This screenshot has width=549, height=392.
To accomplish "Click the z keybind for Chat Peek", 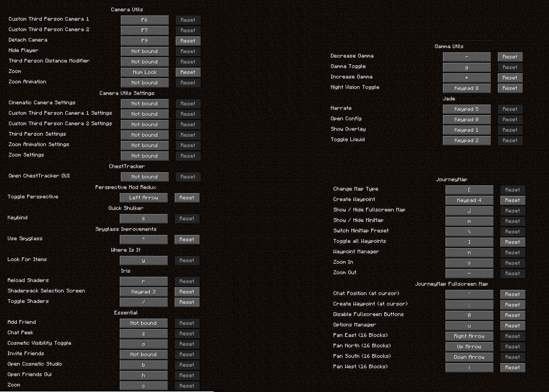I will 144,334.
